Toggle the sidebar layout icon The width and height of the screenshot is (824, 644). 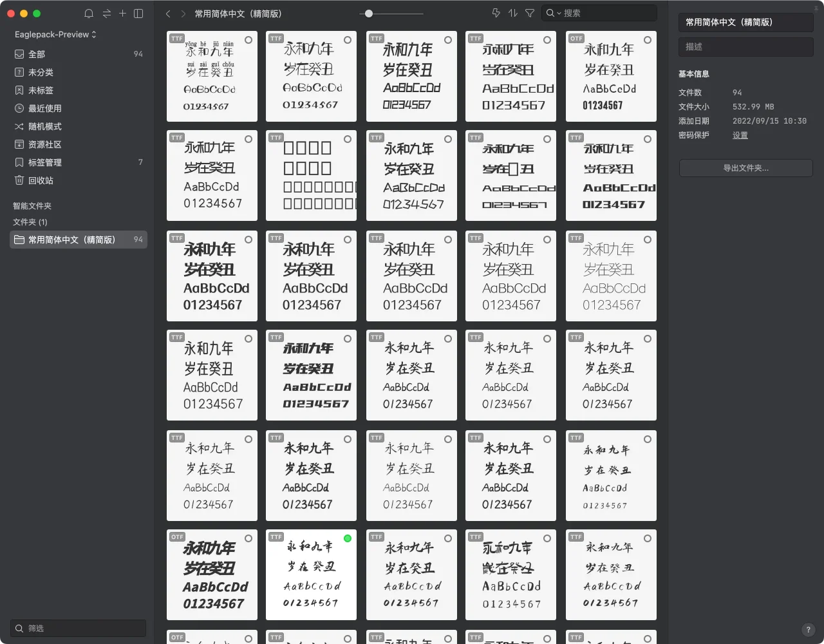(x=138, y=14)
